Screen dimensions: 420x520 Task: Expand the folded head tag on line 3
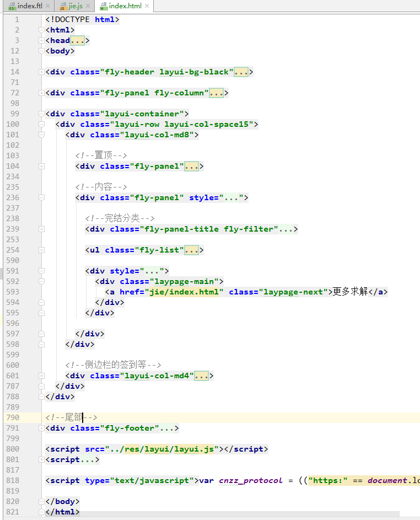[41, 40]
